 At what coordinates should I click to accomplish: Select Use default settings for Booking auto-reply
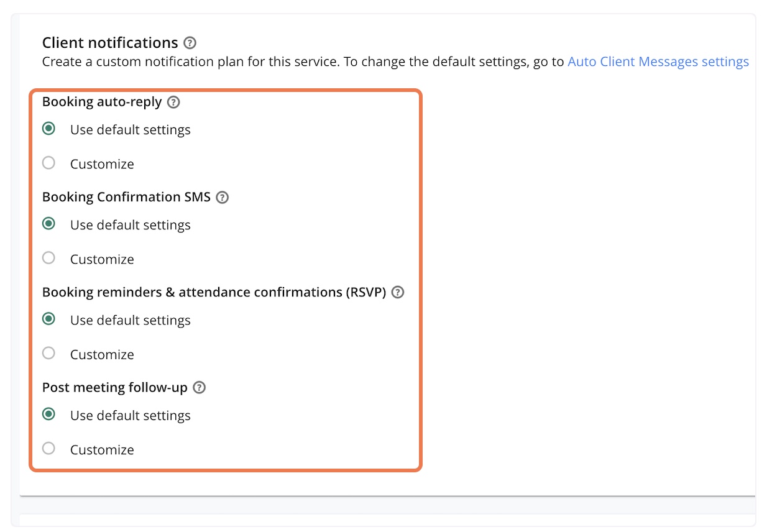click(48, 129)
